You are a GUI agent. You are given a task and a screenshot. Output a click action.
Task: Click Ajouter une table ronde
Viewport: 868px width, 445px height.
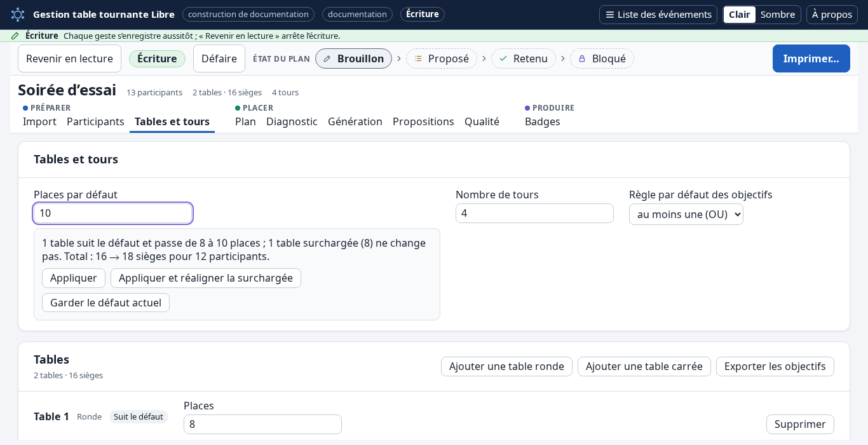(506, 366)
